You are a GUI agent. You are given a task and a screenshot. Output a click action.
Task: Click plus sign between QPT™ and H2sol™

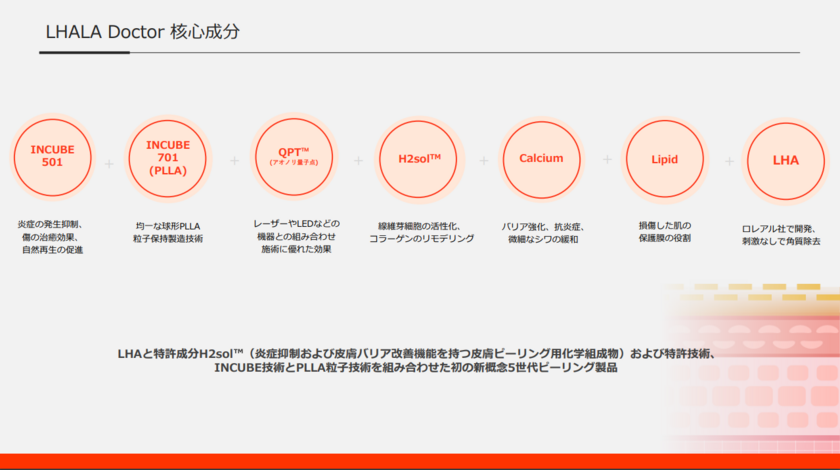point(358,161)
